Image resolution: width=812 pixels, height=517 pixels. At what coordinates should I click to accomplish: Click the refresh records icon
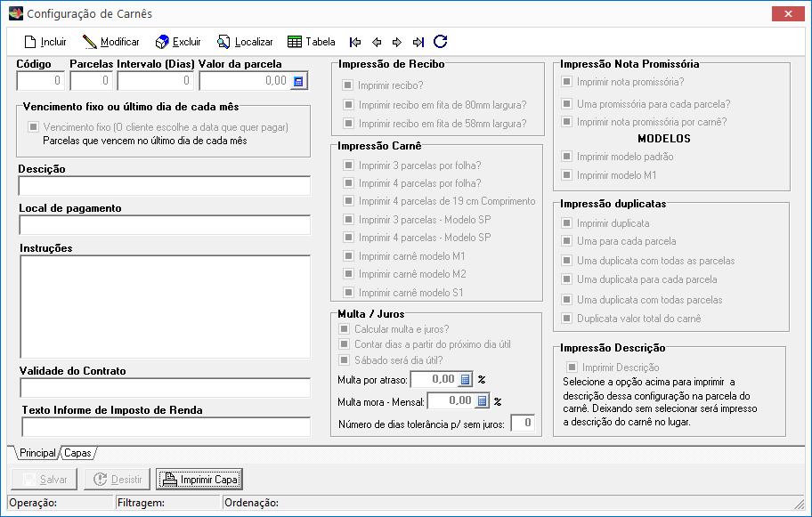coord(440,42)
